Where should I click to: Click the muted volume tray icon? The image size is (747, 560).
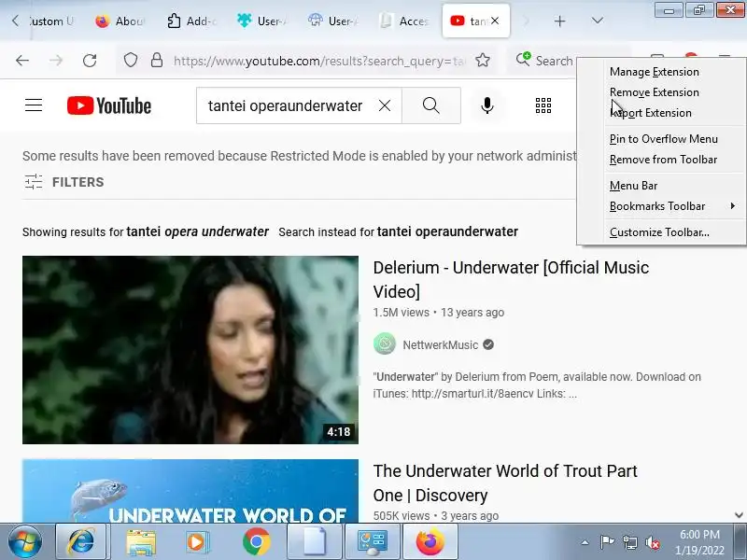(652, 542)
